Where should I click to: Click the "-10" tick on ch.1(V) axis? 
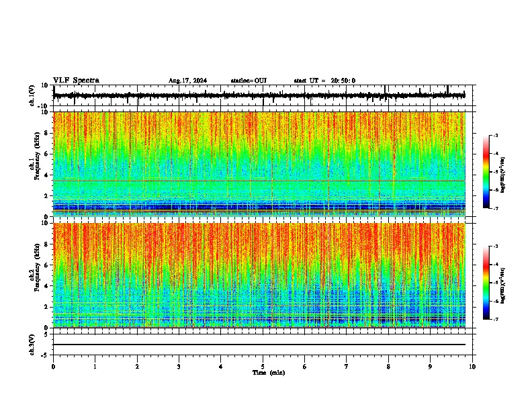43,106
